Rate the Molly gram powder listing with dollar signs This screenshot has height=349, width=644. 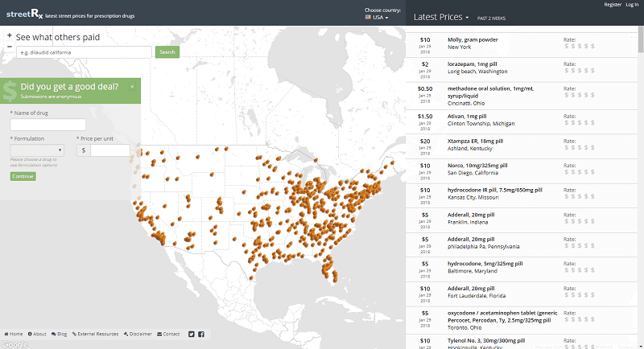pyautogui.click(x=579, y=47)
